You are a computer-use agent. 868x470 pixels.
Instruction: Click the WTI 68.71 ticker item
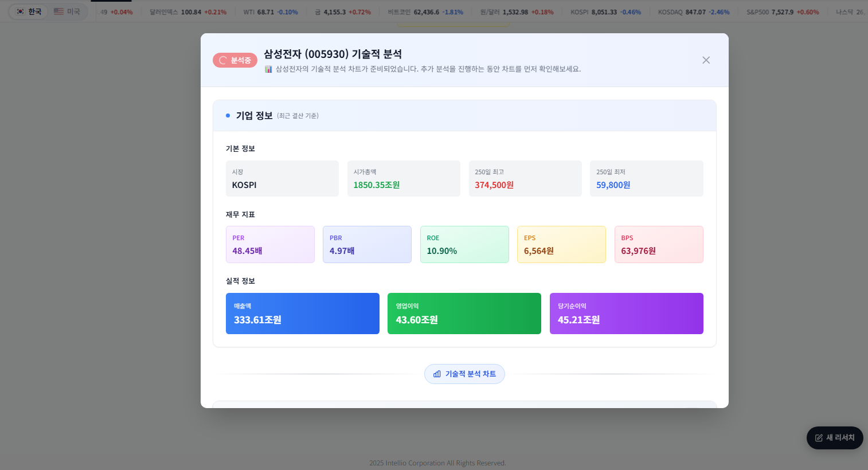coord(270,12)
